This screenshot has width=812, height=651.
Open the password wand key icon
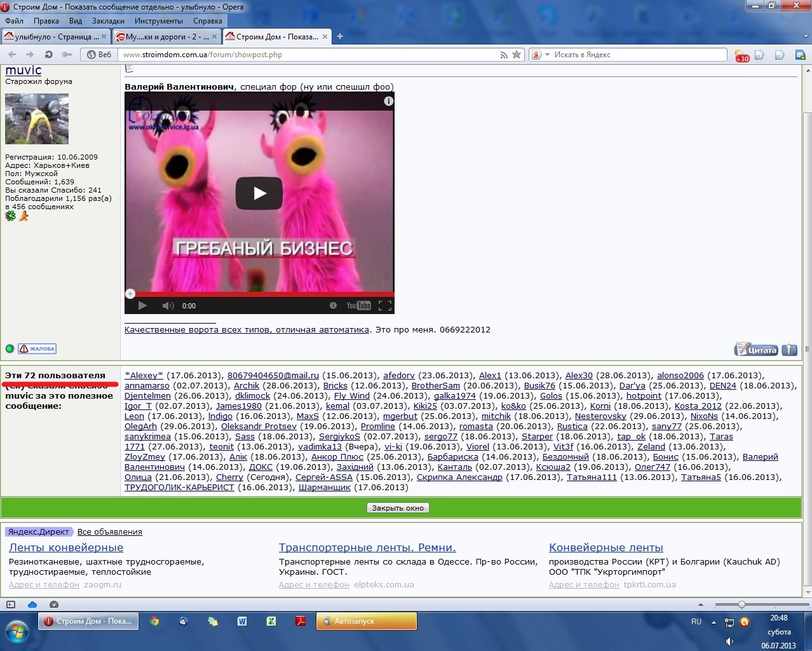point(67,55)
